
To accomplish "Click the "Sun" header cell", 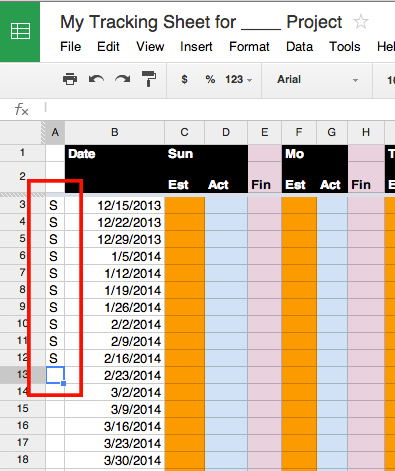I will (x=184, y=154).
